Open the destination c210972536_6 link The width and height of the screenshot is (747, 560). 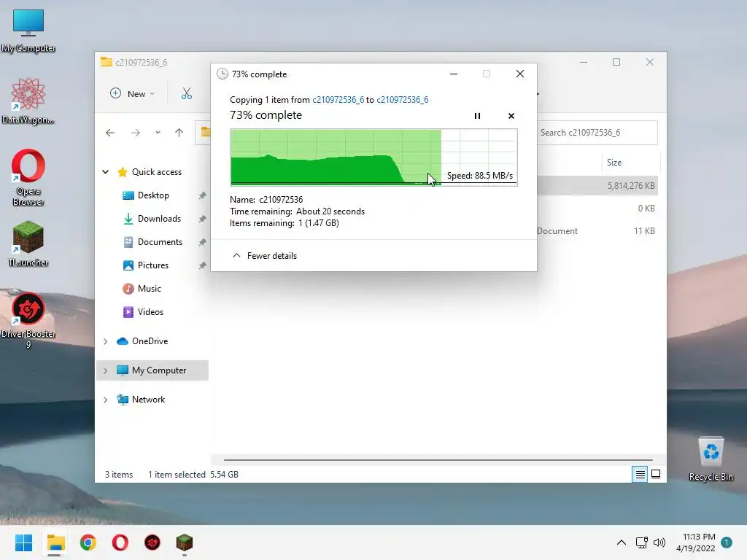pos(402,99)
